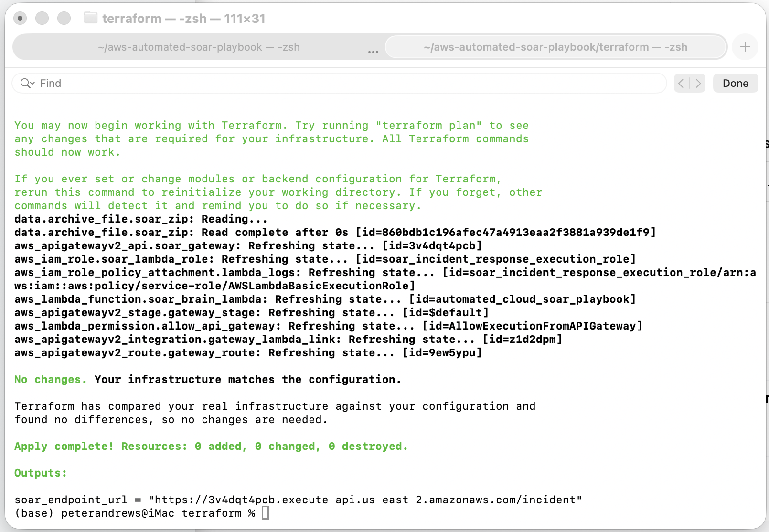Open new terminal tab with plus button

tap(745, 47)
